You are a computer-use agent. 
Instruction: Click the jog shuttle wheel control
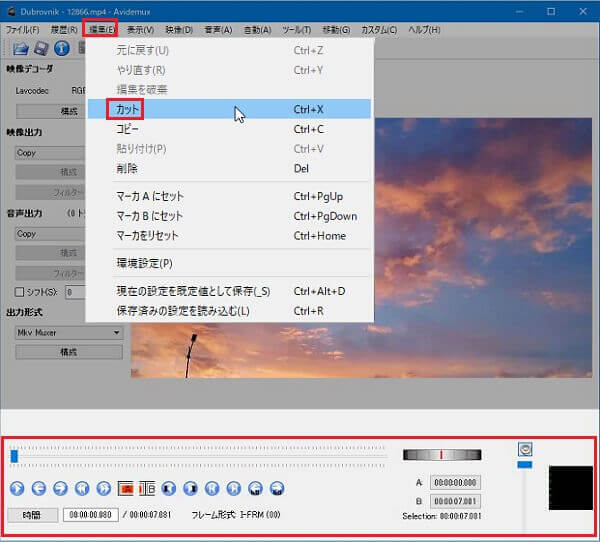point(442,455)
